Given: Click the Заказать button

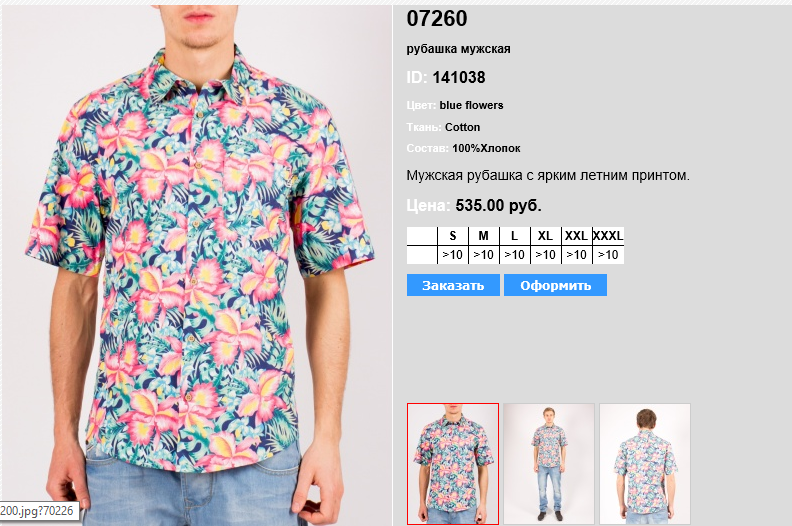Looking at the screenshot, I should point(453,285).
